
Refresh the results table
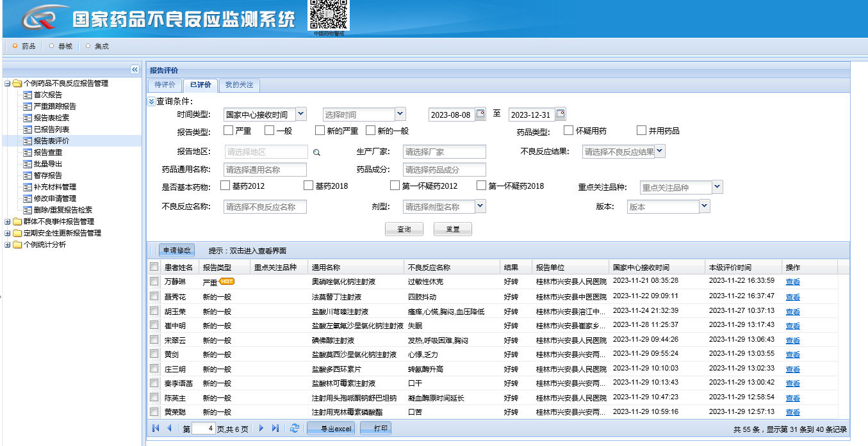295,428
